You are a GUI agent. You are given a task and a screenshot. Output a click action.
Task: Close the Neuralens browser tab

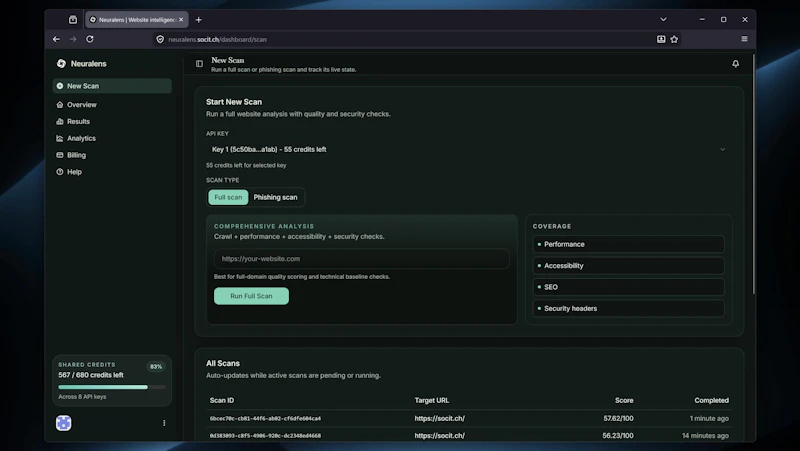pyautogui.click(x=181, y=20)
